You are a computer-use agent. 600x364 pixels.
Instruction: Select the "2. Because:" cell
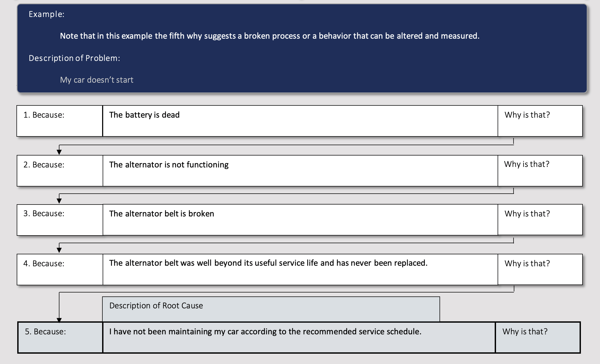click(x=60, y=171)
